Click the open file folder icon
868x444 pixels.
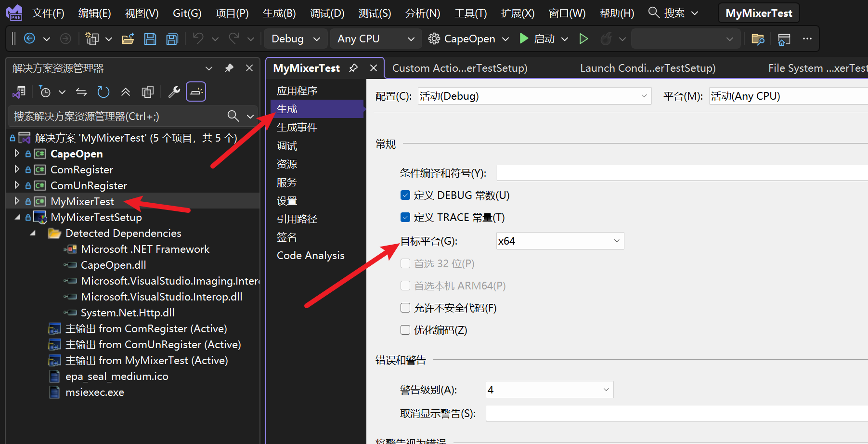coord(128,39)
